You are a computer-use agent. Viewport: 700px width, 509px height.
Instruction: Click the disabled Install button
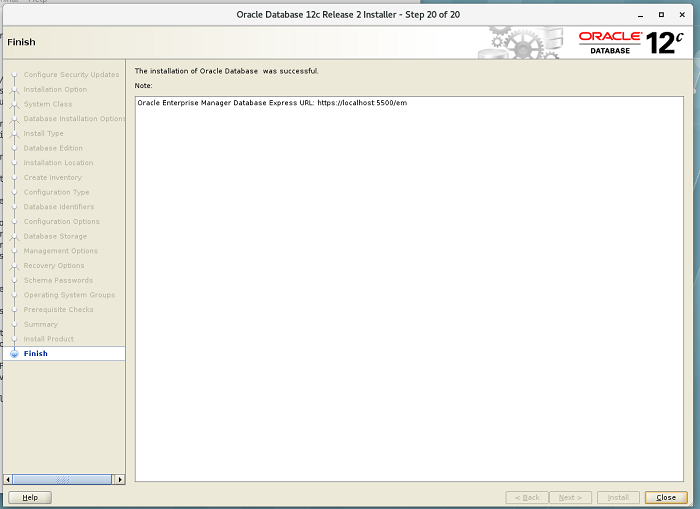[618, 497]
